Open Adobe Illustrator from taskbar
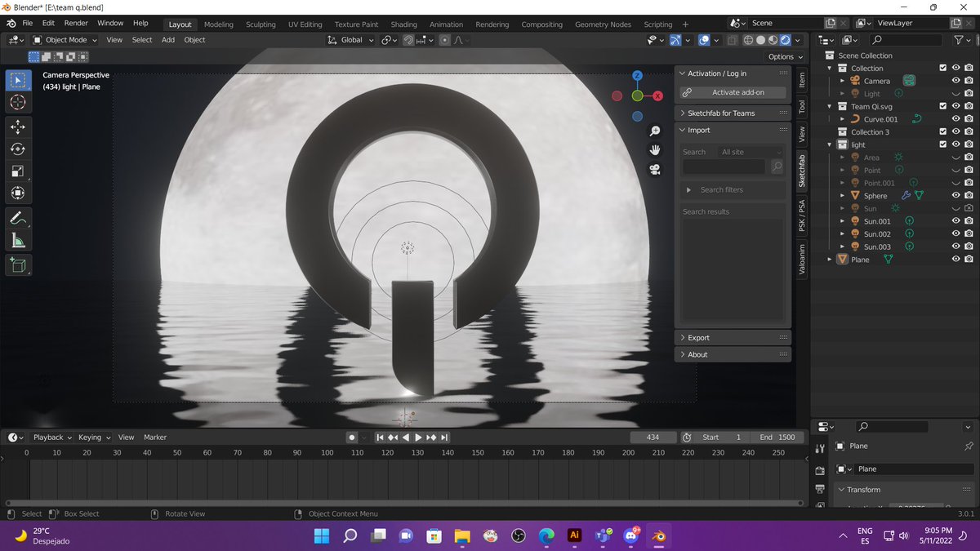980x551 pixels. [574, 535]
